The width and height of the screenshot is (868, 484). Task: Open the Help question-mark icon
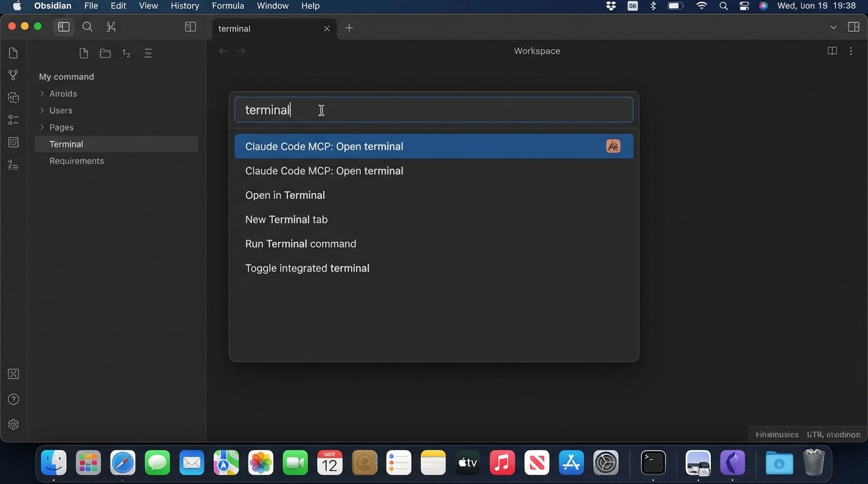point(13,399)
